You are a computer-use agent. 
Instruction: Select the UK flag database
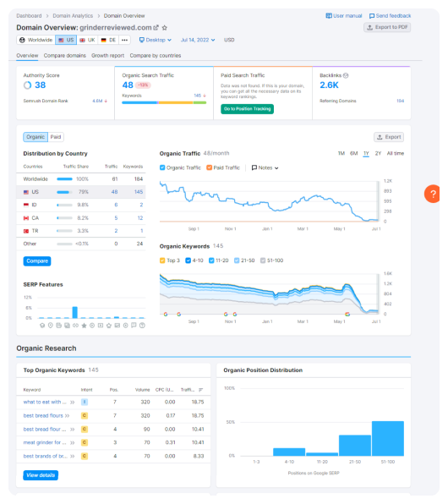[x=87, y=40]
